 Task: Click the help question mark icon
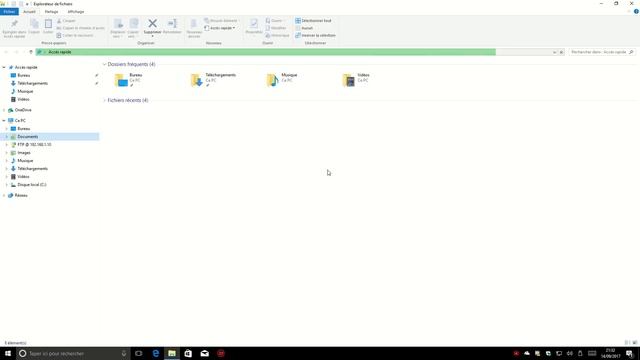point(636,11)
